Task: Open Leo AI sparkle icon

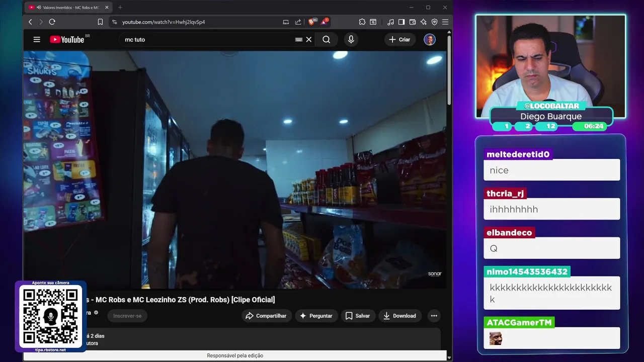Action: (x=424, y=22)
